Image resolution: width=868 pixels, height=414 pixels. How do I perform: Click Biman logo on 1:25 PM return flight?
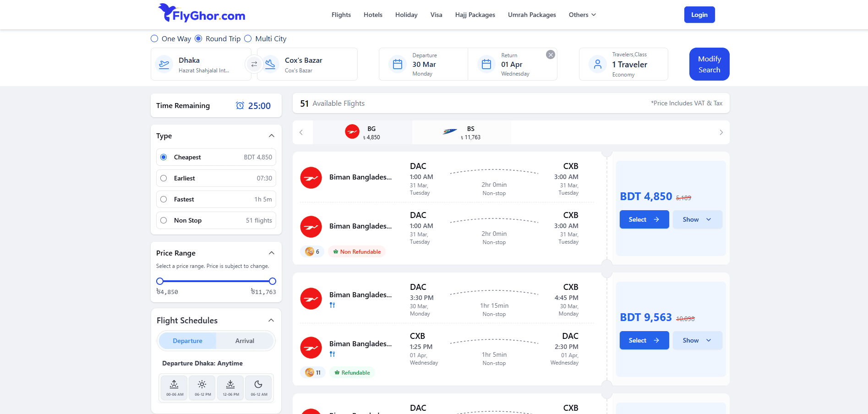(x=311, y=348)
